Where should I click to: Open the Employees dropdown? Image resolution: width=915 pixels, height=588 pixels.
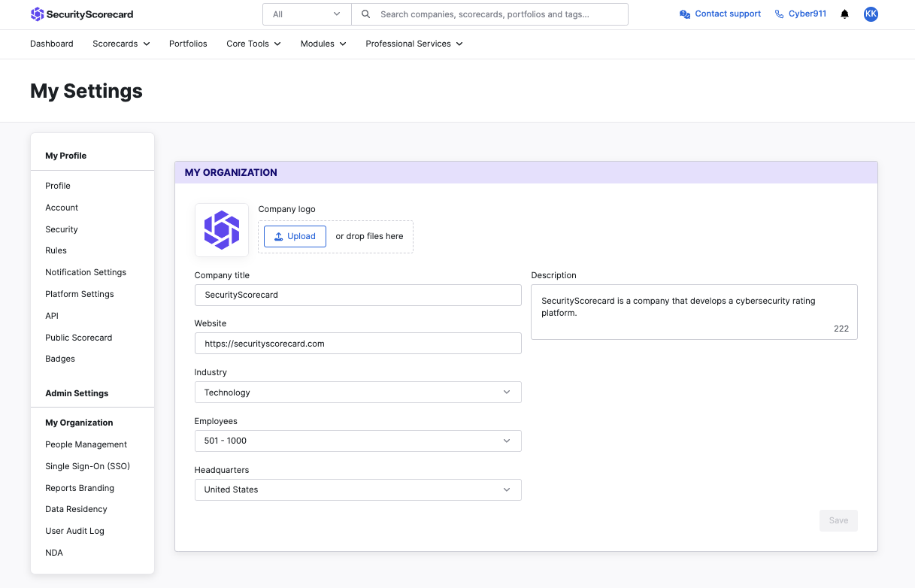tap(358, 441)
